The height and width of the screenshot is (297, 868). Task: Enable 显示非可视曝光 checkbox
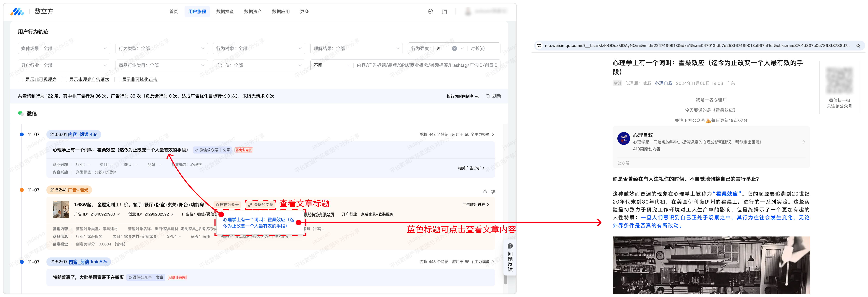tap(21, 79)
